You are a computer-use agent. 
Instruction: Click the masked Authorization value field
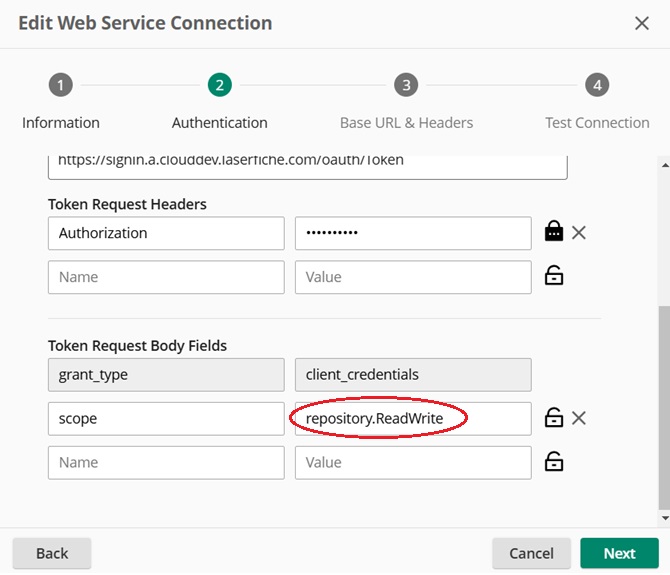pyautogui.click(x=412, y=233)
